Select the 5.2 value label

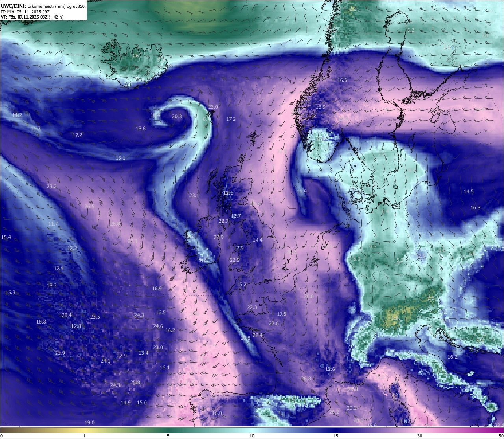pyautogui.click(x=400, y=260)
